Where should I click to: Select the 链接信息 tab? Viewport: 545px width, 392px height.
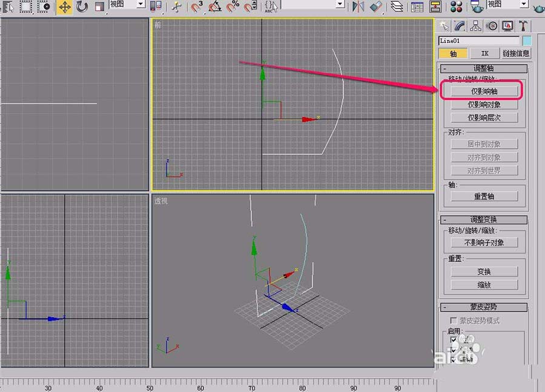pyautogui.click(x=516, y=53)
